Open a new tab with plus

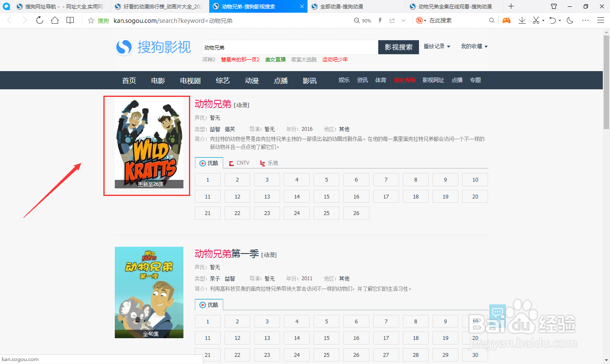pyautogui.click(x=511, y=6)
